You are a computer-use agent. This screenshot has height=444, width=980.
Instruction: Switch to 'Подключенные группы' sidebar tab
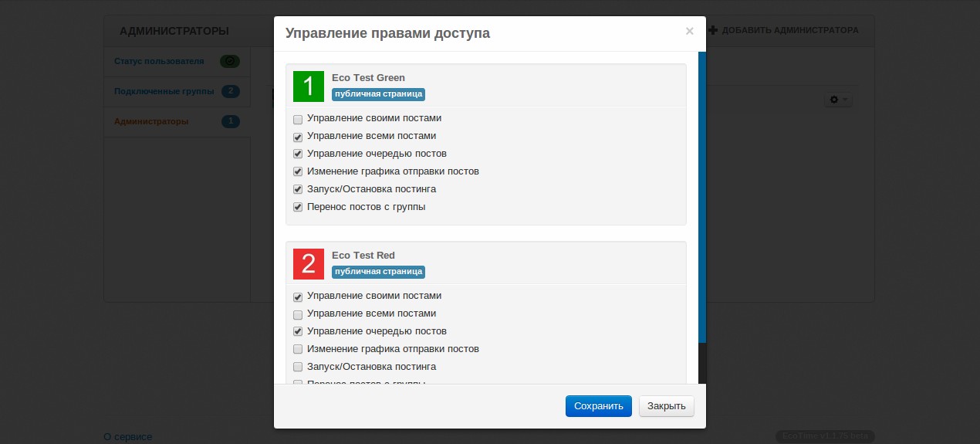(164, 91)
